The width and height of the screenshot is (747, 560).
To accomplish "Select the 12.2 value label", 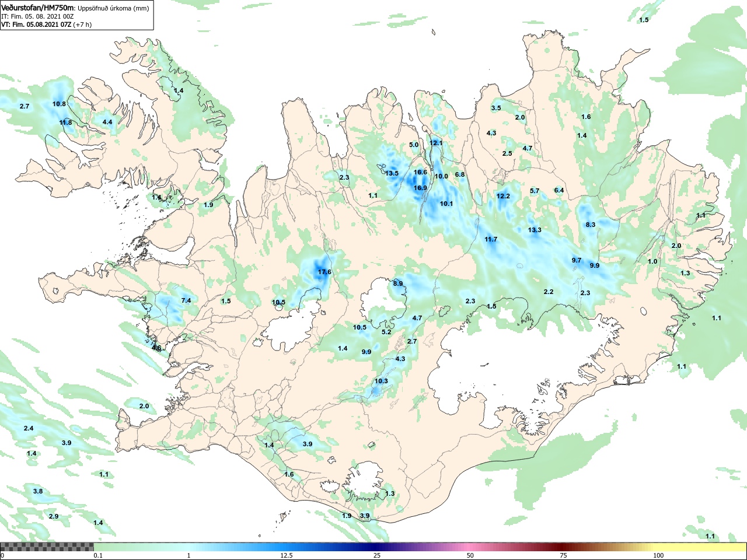I will pyautogui.click(x=503, y=196).
